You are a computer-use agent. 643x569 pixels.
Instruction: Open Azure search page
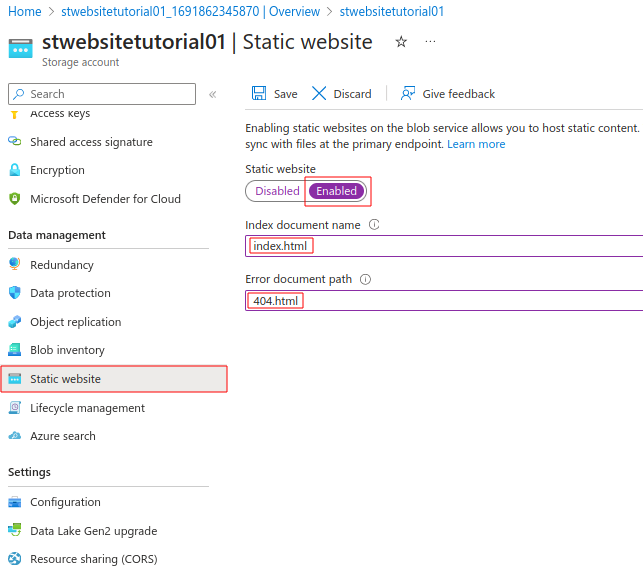pos(63,436)
